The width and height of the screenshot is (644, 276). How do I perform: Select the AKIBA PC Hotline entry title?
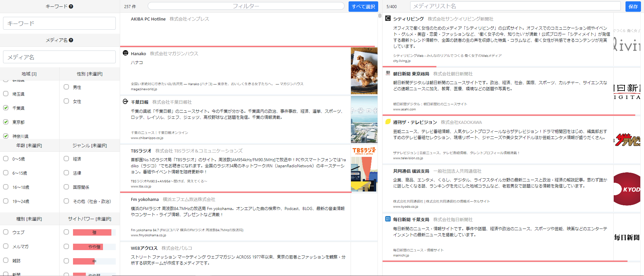[148, 19]
